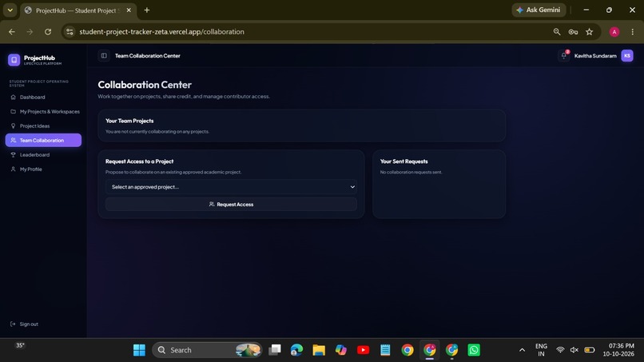Click ENG IN language indicator
This screenshot has width=644, height=362.
coord(541,350)
